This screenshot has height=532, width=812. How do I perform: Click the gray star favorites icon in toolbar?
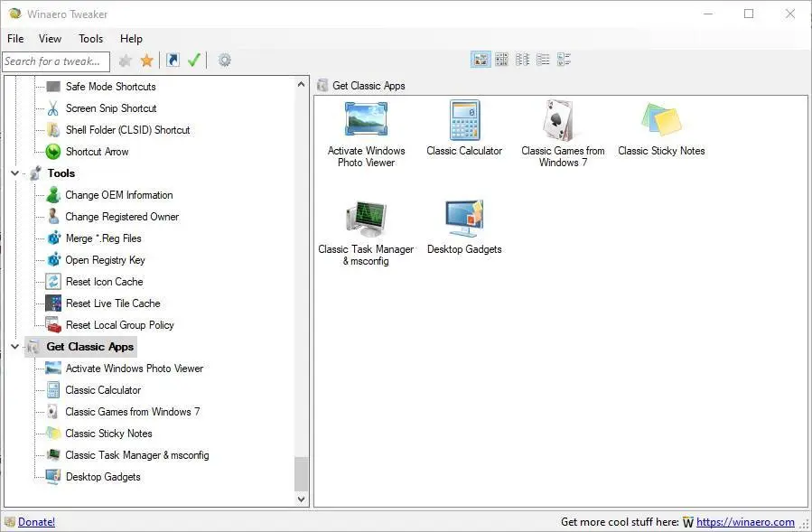point(126,61)
